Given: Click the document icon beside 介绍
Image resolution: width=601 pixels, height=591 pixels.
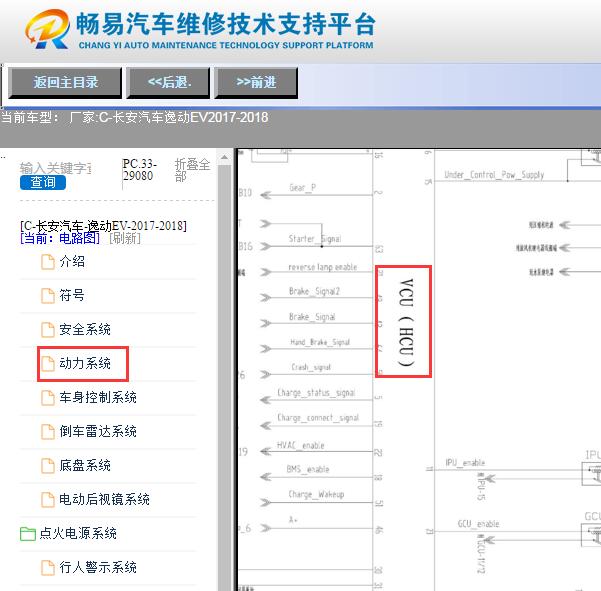Looking at the screenshot, I should click(x=48, y=262).
